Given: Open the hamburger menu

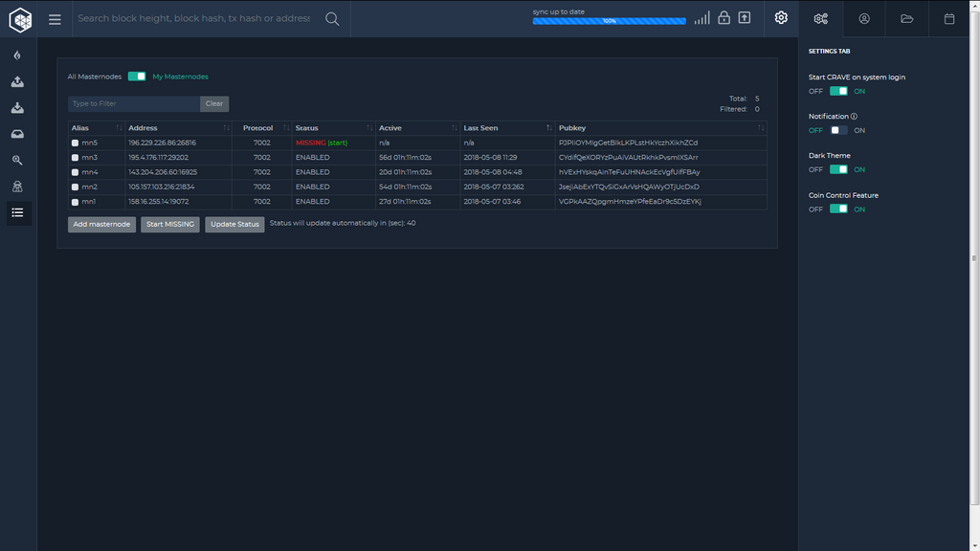Looking at the screenshot, I should pos(55,19).
